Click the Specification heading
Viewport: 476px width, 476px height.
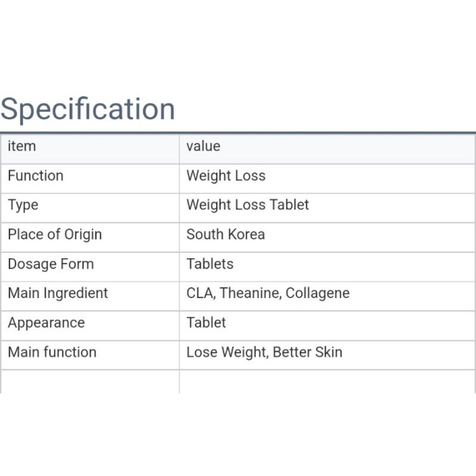pyautogui.click(x=88, y=109)
